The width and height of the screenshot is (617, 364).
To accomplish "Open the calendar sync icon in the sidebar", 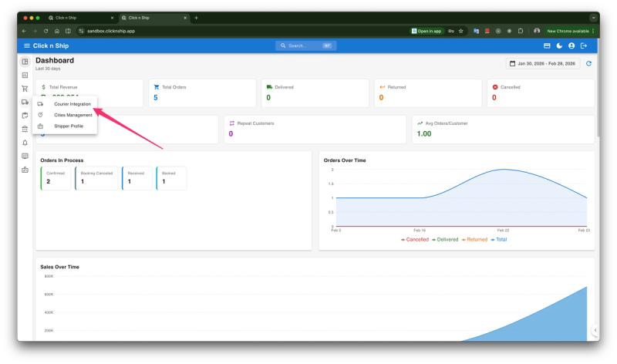I will click(25, 116).
